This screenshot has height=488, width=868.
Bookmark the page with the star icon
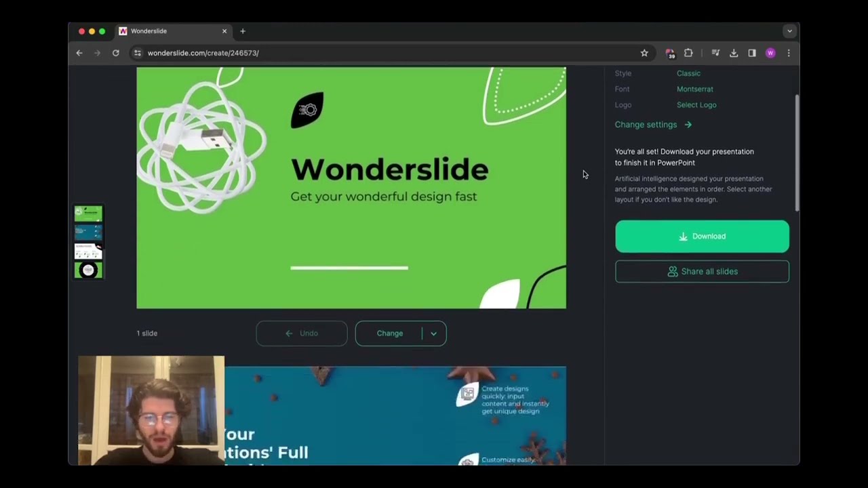pos(644,53)
